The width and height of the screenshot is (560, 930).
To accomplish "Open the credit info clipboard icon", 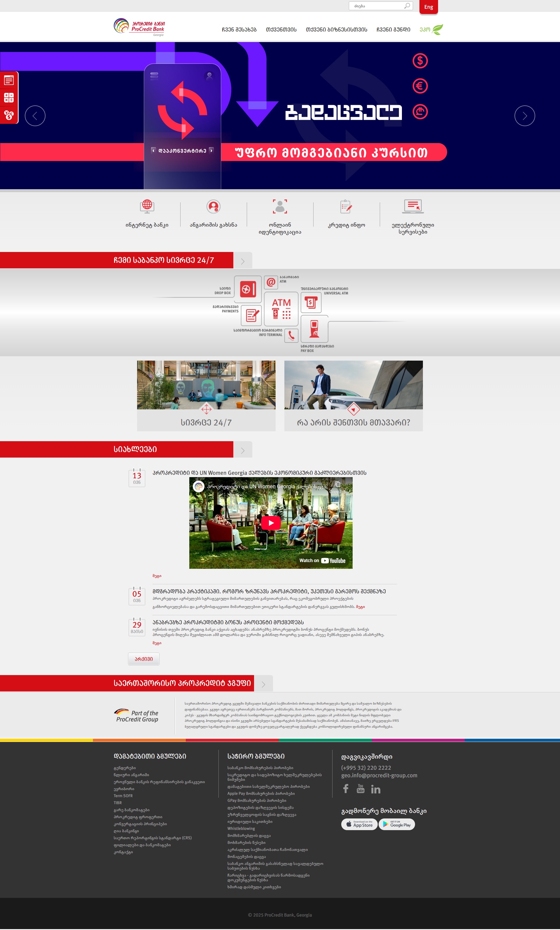I will click(346, 206).
